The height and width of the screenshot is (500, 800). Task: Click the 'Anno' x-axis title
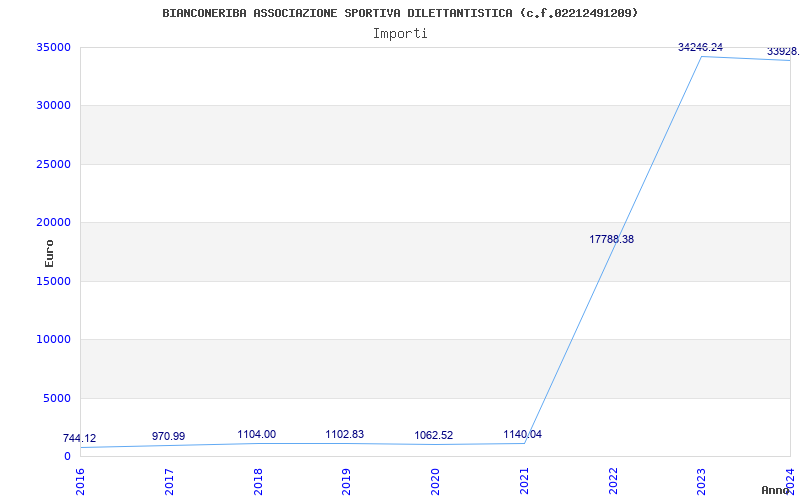click(x=774, y=490)
